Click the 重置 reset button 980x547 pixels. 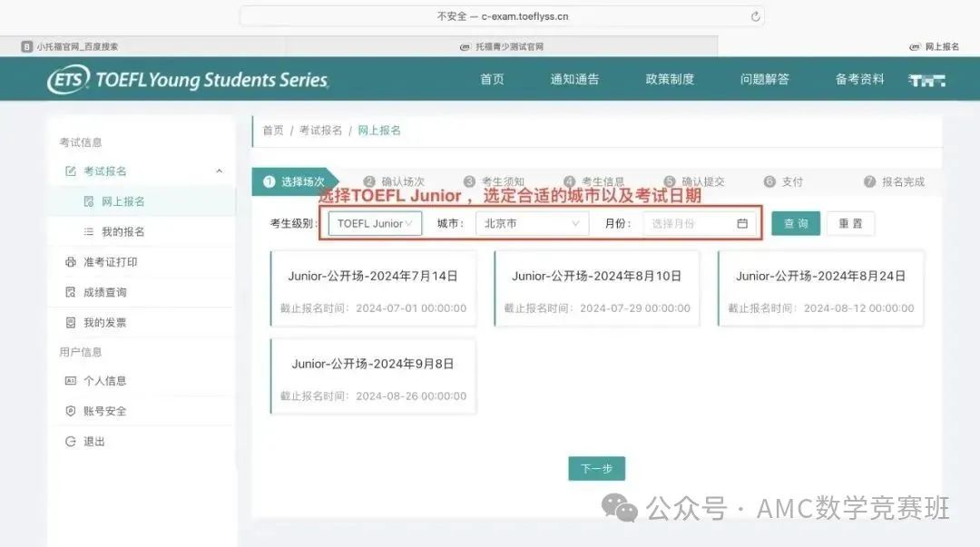[850, 223]
